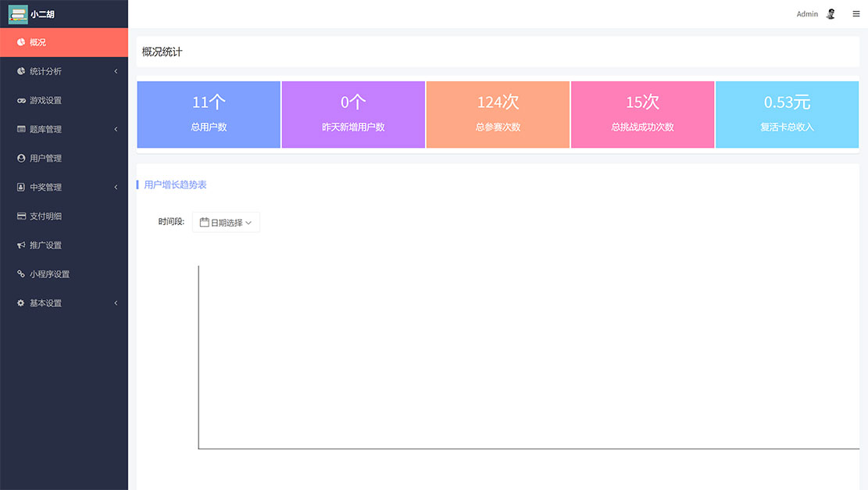
Task: Click the orange 总参赛次数 card
Action: tap(498, 114)
